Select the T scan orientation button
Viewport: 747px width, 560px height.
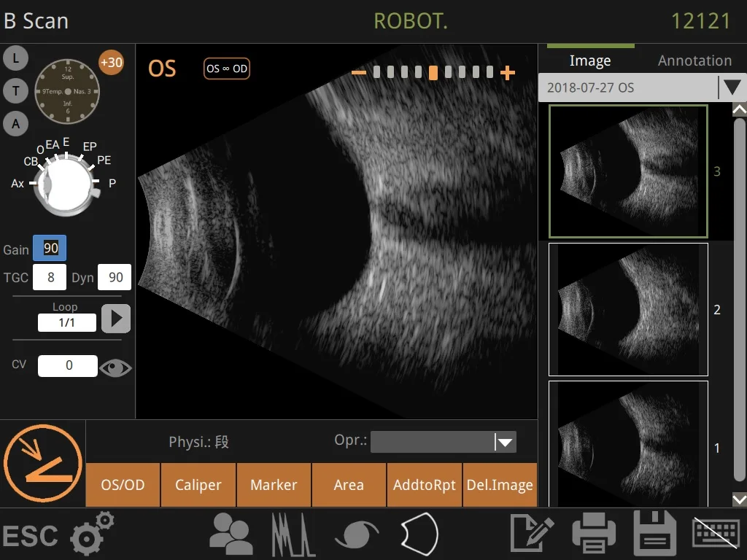pyautogui.click(x=15, y=90)
